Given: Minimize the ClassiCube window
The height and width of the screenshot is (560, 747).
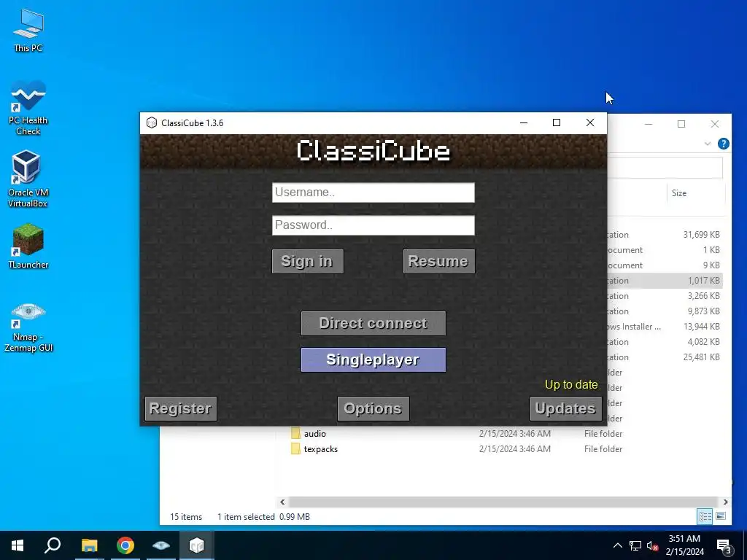Looking at the screenshot, I should 524,122.
